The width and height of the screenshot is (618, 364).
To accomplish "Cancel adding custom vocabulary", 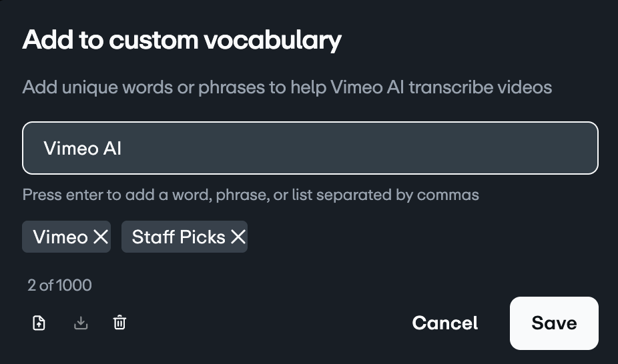I will [x=445, y=323].
